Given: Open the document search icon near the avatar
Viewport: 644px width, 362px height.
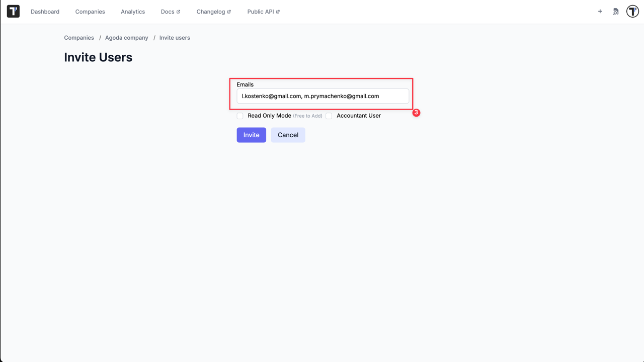Looking at the screenshot, I should pos(615,11).
